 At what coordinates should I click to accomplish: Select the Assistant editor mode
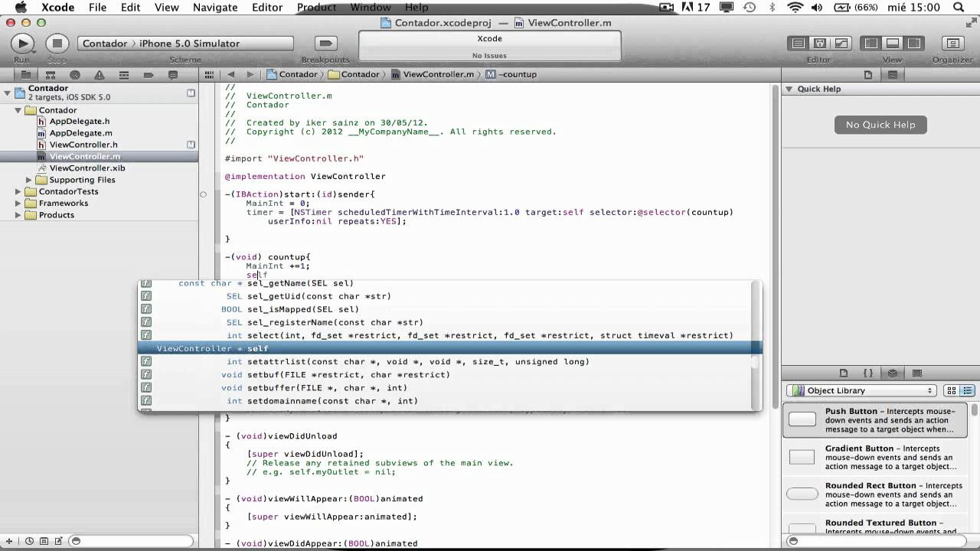coord(819,44)
